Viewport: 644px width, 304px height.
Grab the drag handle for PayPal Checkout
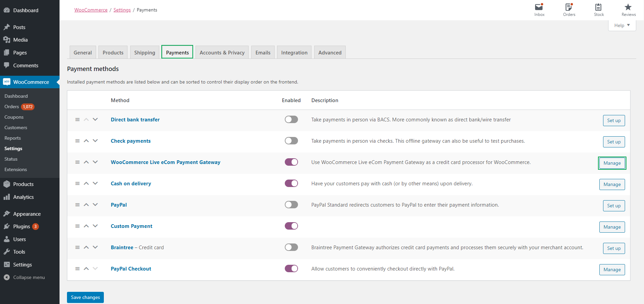click(77, 268)
